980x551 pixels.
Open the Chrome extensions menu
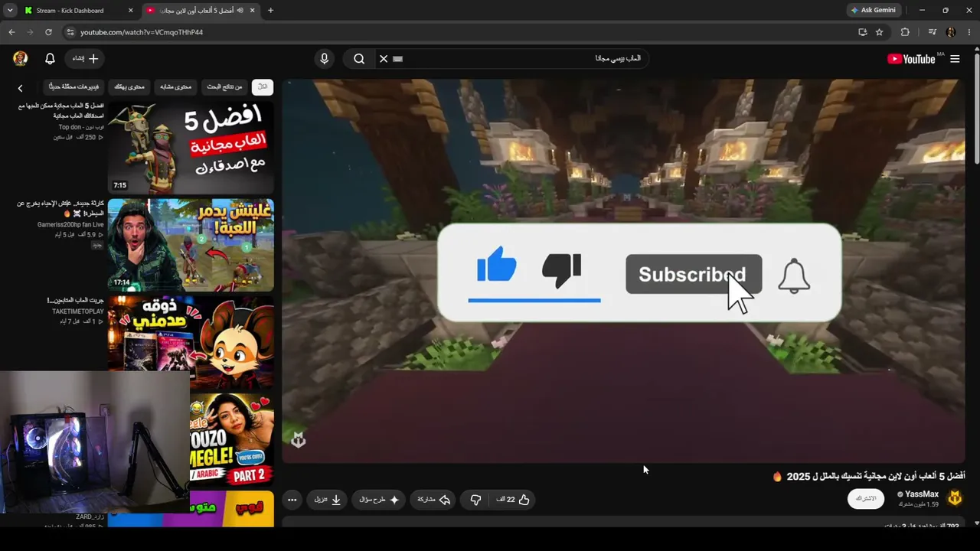(905, 32)
